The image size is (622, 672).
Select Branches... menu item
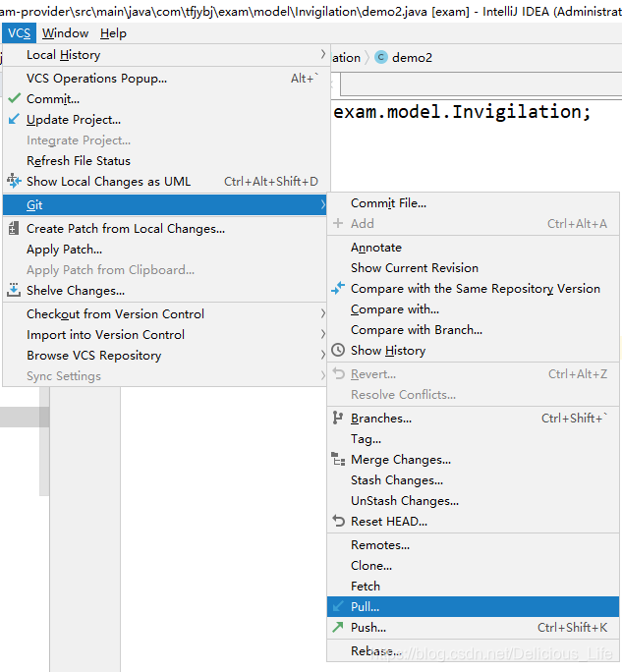473,418
